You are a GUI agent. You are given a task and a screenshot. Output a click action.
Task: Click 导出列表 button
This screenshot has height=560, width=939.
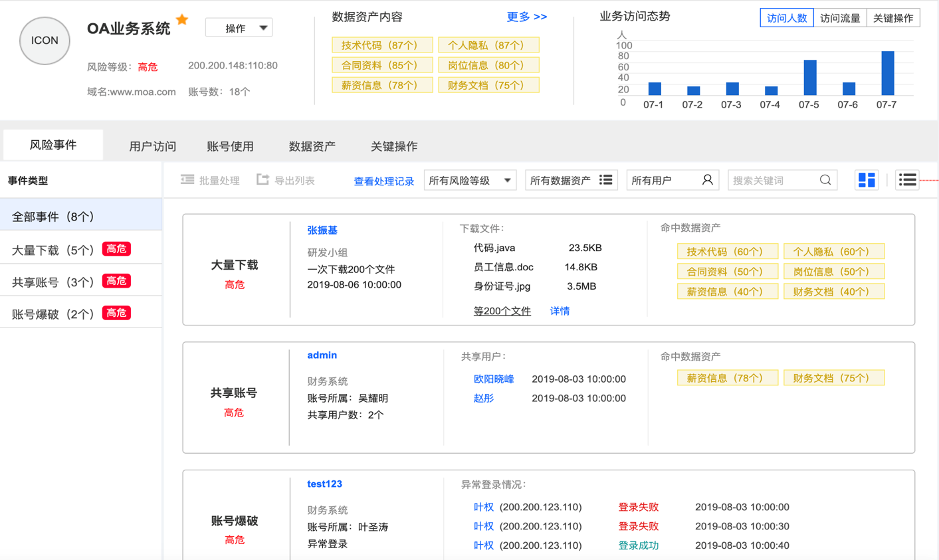tap(286, 180)
